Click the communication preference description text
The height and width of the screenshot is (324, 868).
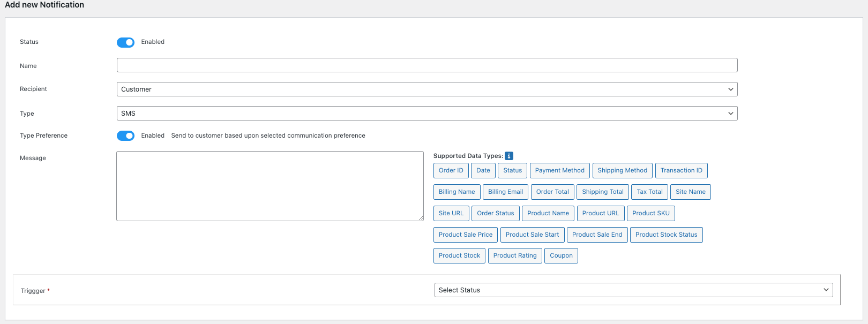[268, 135]
